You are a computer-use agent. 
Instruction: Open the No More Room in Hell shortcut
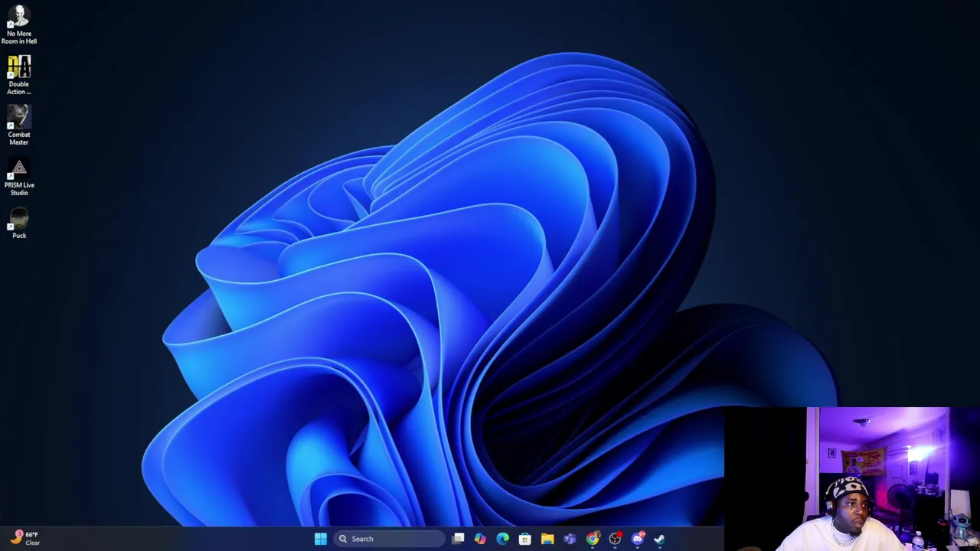click(x=19, y=24)
